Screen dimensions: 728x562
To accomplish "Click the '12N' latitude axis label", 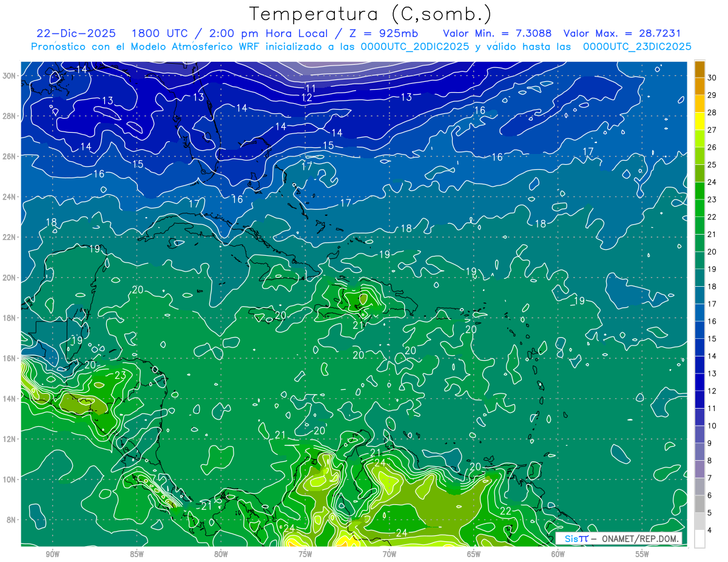I will coord(9,439).
